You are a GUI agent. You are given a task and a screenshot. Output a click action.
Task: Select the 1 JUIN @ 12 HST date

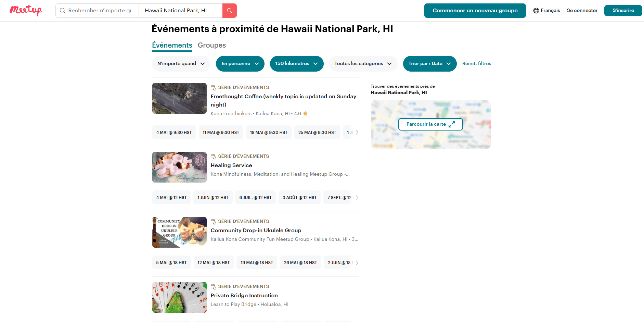[213, 197]
